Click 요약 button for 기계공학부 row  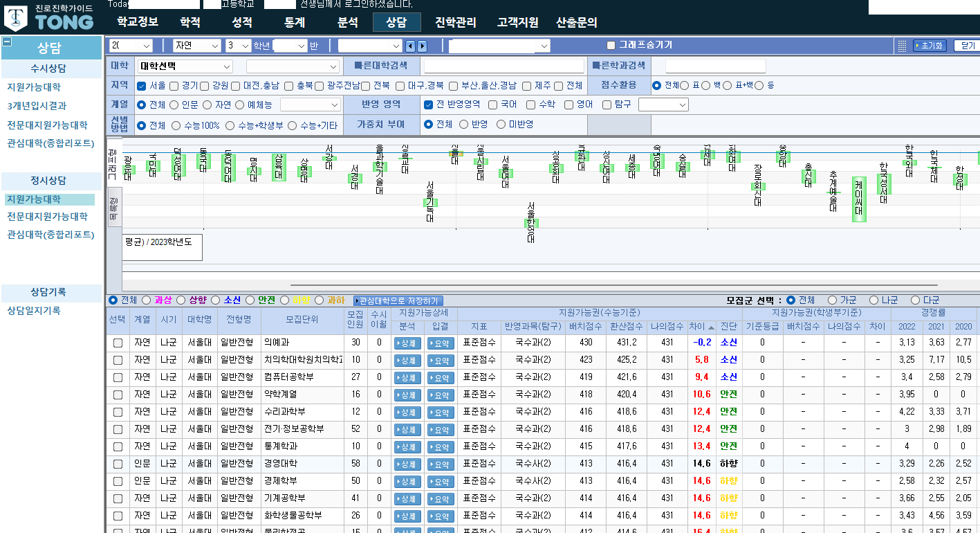441,498
